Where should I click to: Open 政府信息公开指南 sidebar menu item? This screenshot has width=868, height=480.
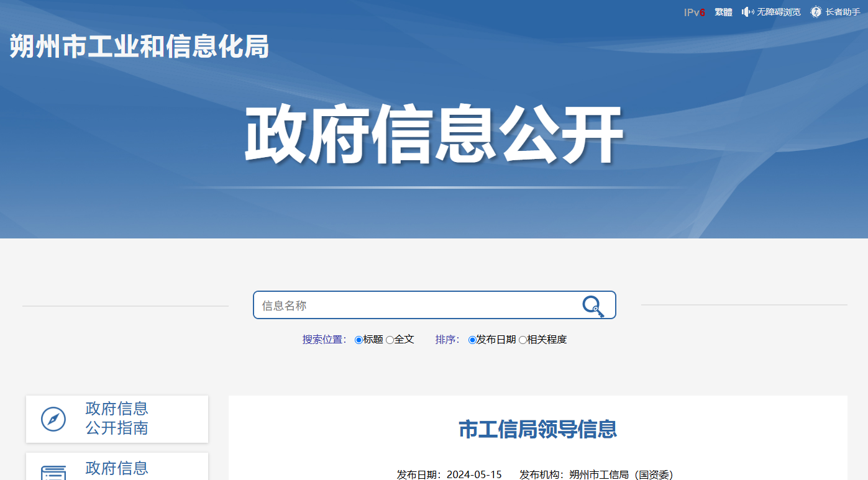117,419
